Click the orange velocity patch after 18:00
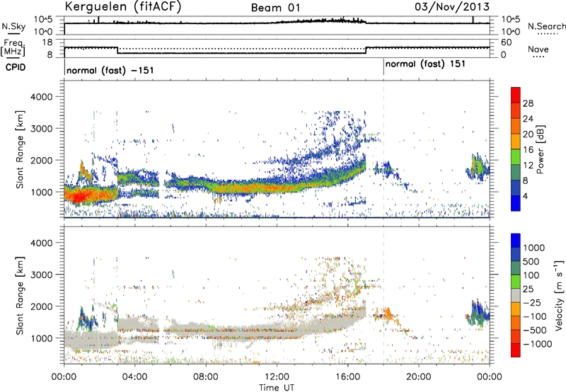Viewport: 566px width, 392px height. click(388, 313)
